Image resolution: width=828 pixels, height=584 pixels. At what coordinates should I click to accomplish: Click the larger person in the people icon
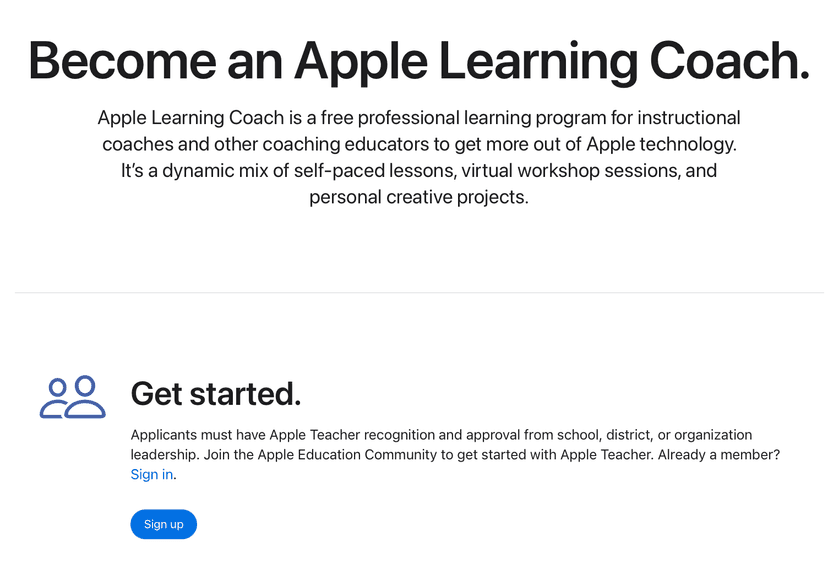pos(85,398)
